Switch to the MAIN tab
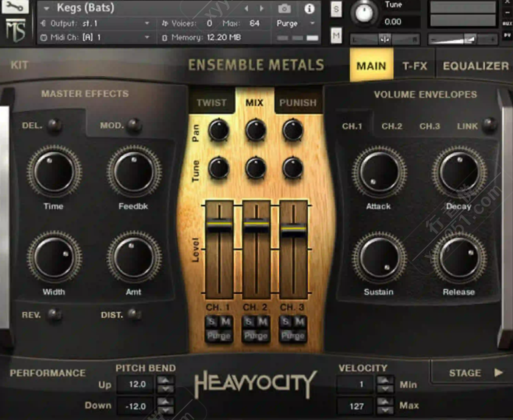This screenshot has width=513, height=420. tap(371, 65)
